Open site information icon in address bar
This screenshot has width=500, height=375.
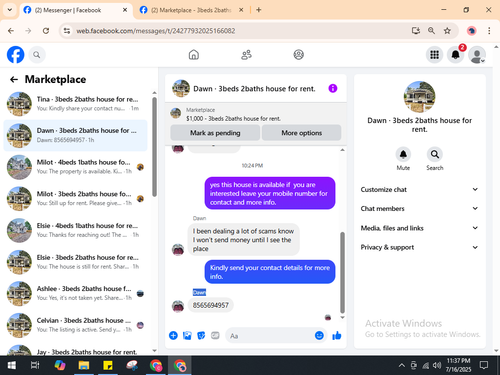pyautogui.click(x=67, y=31)
